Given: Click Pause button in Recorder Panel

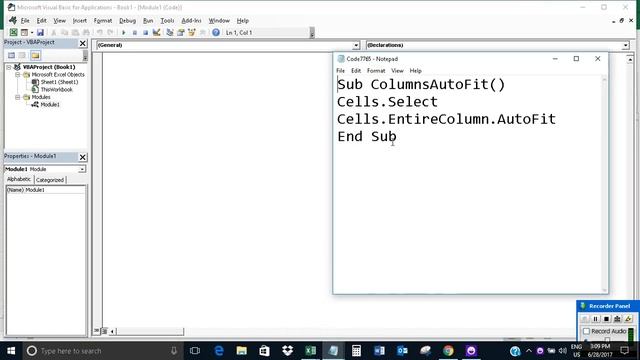Looking at the screenshot, I should 596,319.
